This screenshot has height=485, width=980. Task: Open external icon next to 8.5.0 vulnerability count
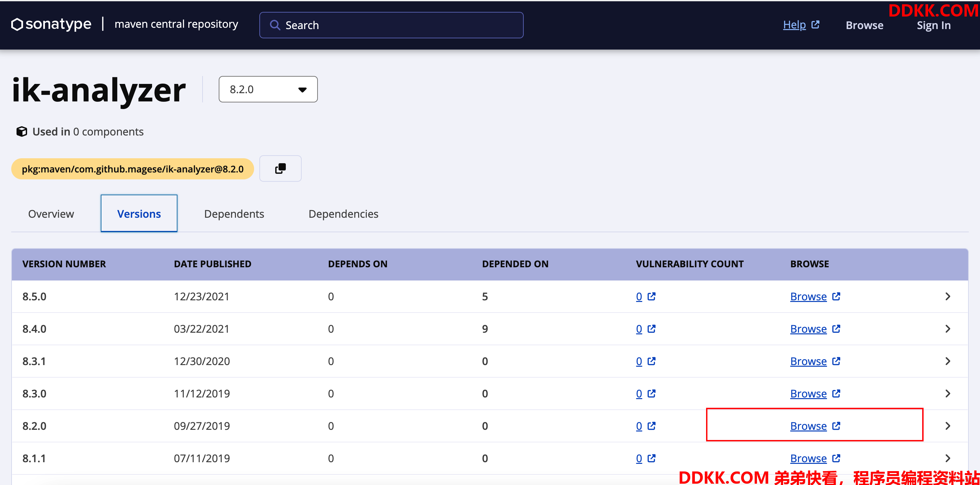[x=652, y=296]
